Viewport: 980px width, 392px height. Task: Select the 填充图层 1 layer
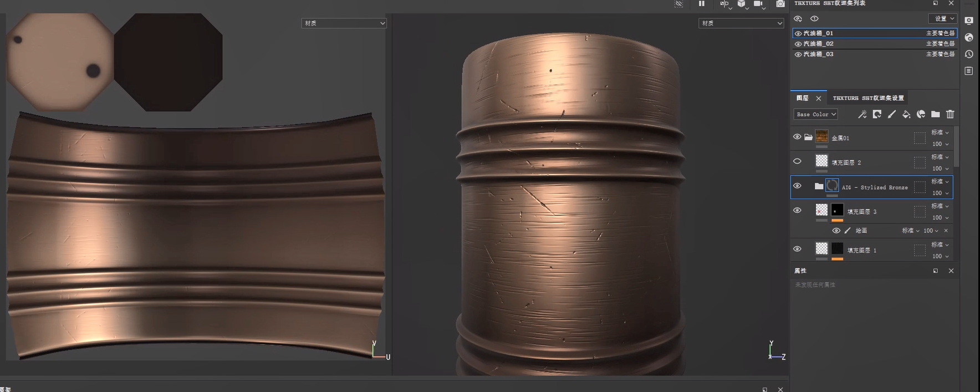862,251
